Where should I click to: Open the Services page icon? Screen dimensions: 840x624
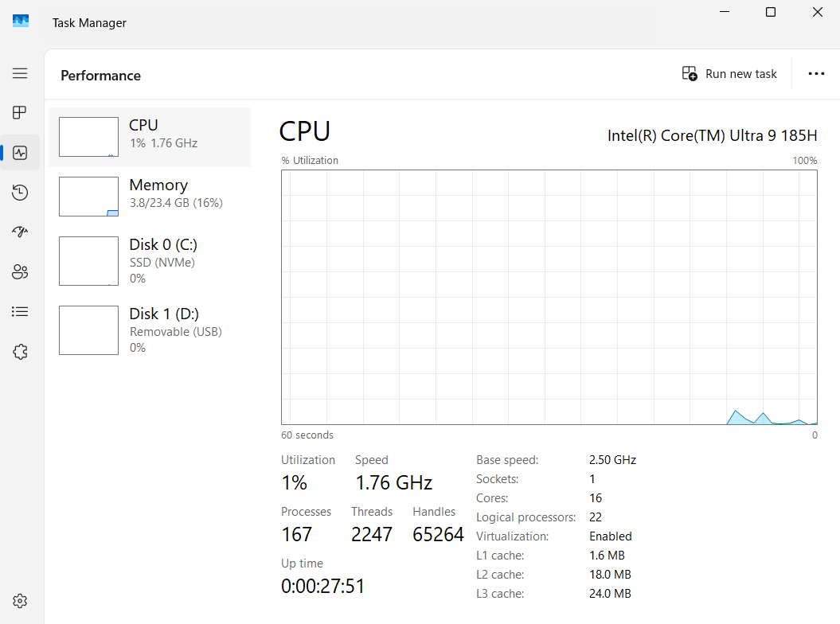tap(20, 352)
